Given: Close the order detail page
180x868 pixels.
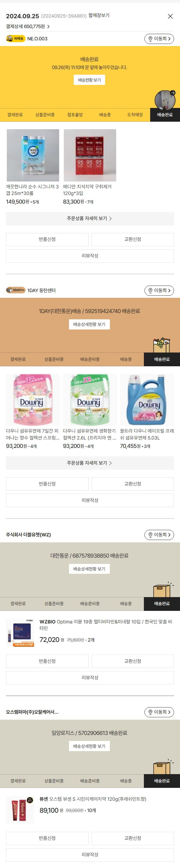Looking at the screenshot, I should coord(170,16).
